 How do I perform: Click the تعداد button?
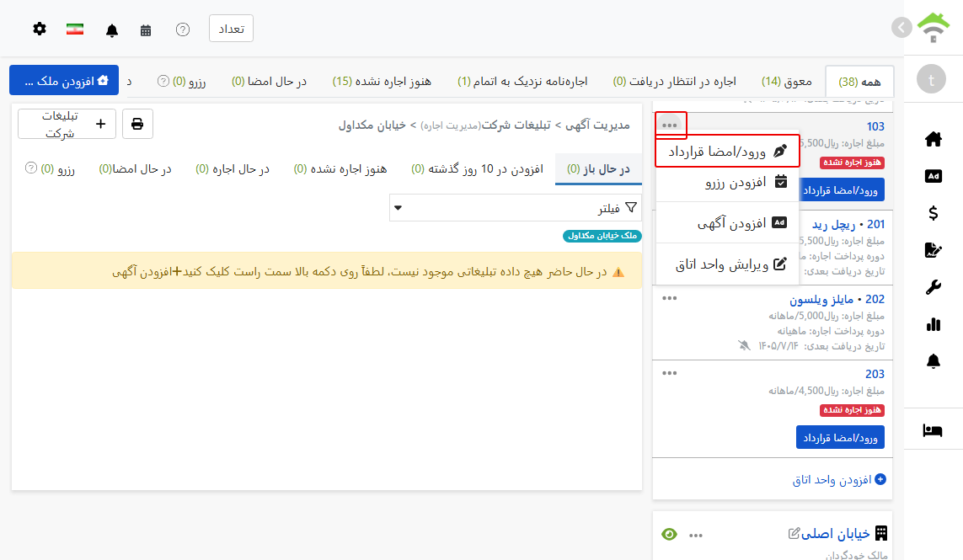[231, 29]
